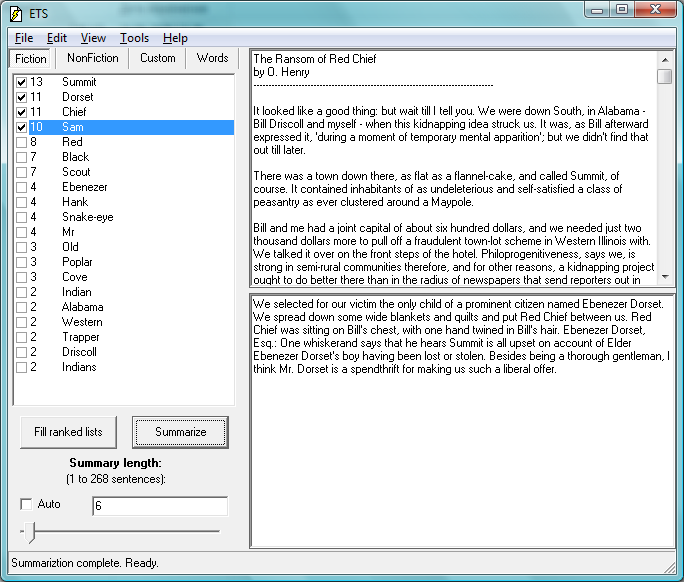Select the Ebenezer row label

tap(85, 187)
